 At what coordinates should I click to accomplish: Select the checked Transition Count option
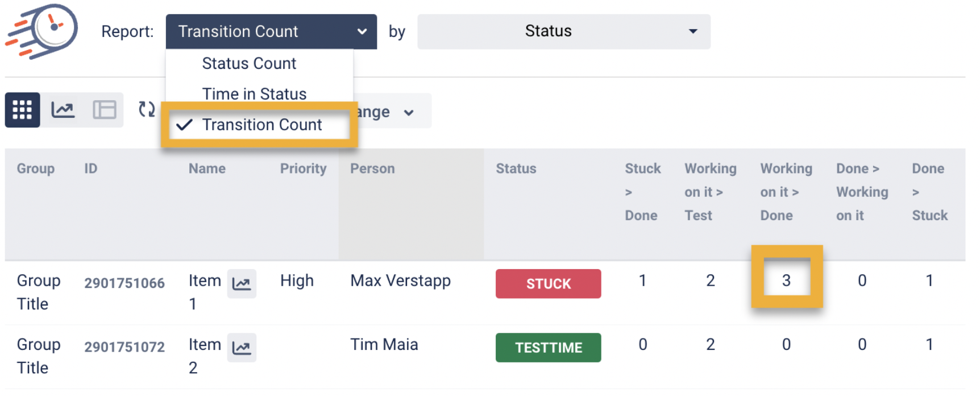pos(261,125)
